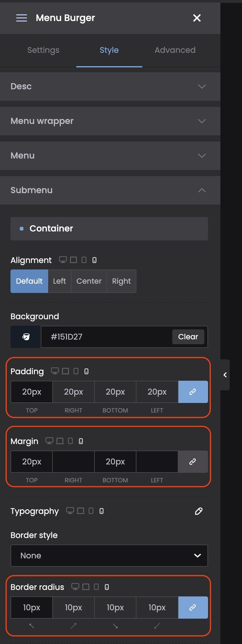The image size is (242, 644).
Task: Select mobile device icon next to Typography
Action: [x=102, y=511]
